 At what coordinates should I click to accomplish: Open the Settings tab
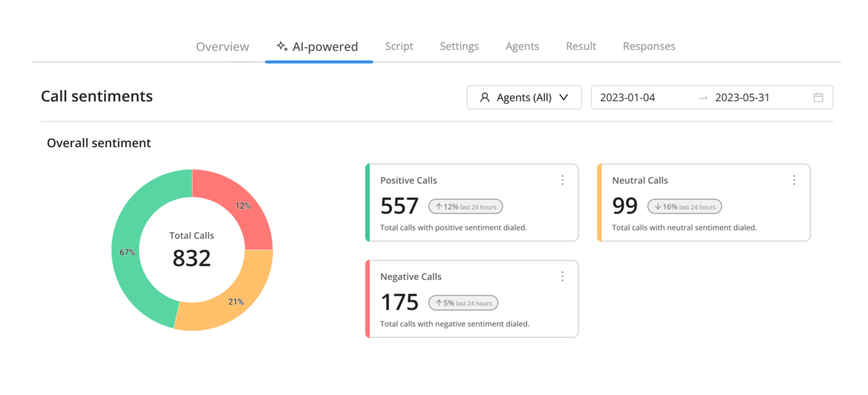pos(459,46)
